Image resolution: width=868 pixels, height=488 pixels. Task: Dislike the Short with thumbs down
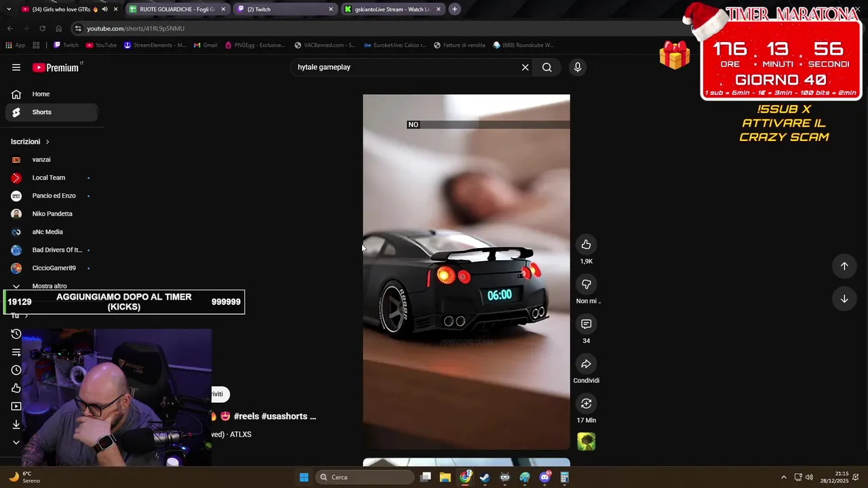coord(587,284)
